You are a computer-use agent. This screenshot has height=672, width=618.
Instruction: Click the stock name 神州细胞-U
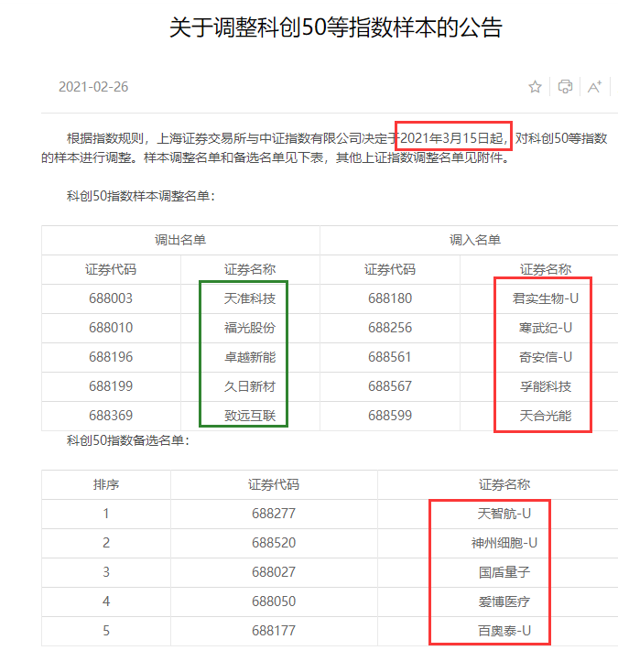(504, 543)
